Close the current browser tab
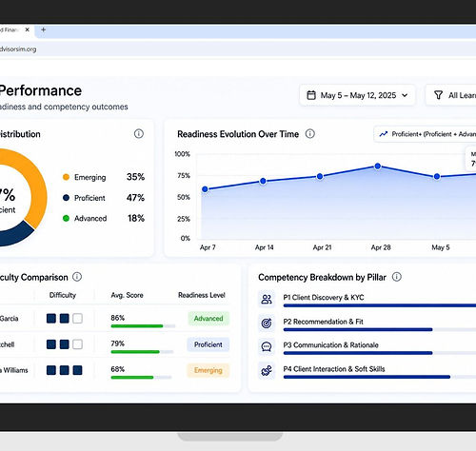Viewport: 476px width, 451px height. [x=28, y=29]
